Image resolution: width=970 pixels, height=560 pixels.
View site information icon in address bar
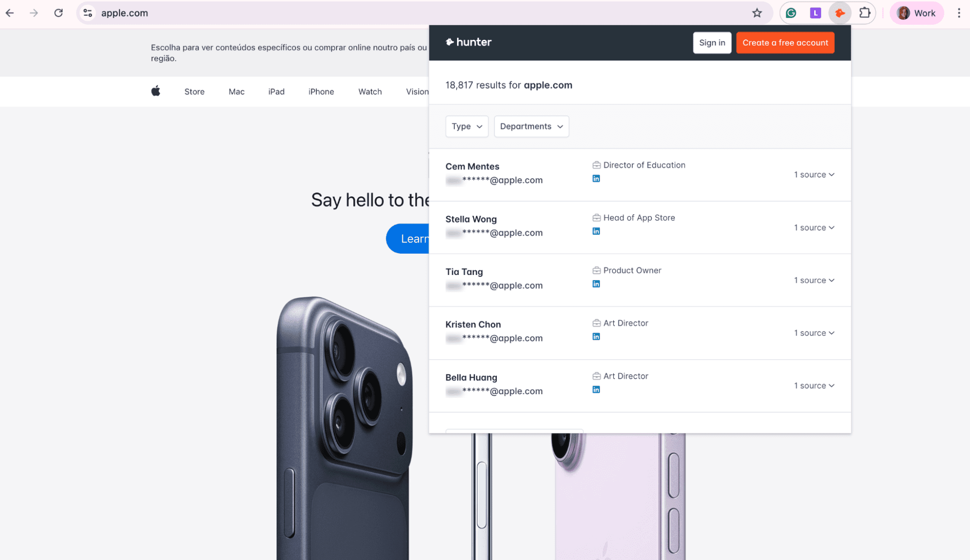[x=88, y=13]
